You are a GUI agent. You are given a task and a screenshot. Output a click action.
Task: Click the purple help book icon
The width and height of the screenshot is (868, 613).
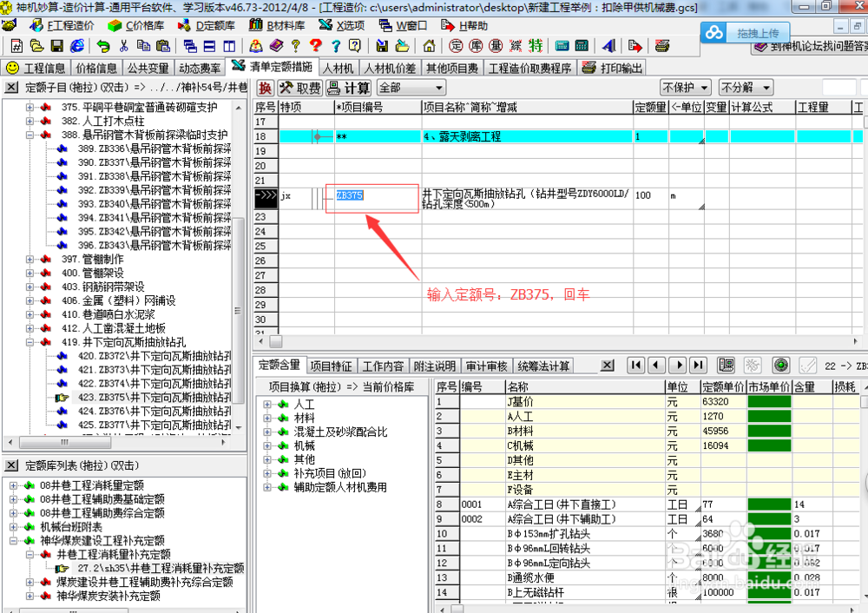pos(276,46)
